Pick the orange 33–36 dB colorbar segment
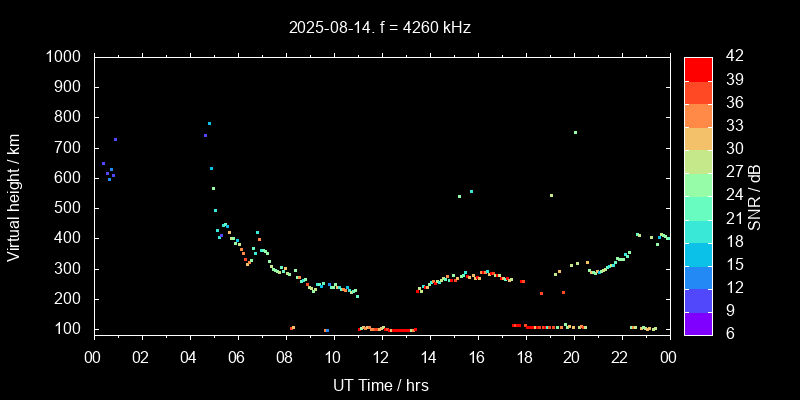800x400 pixels. click(x=698, y=115)
